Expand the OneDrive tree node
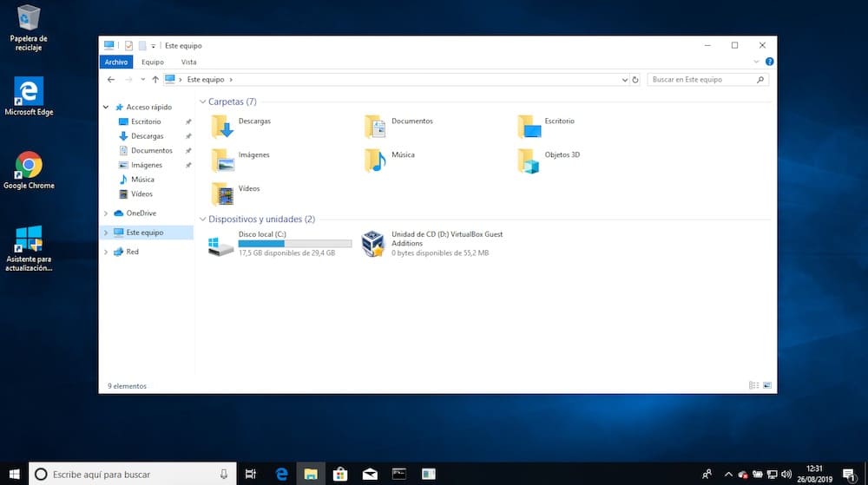The width and height of the screenshot is (868, 485). (106, 213)
